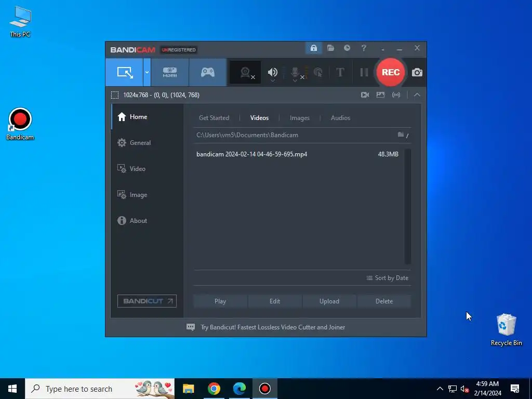Open File Explorer from taskbar
This screenshot has width=532, height=399.
click(x=188, y=389)
